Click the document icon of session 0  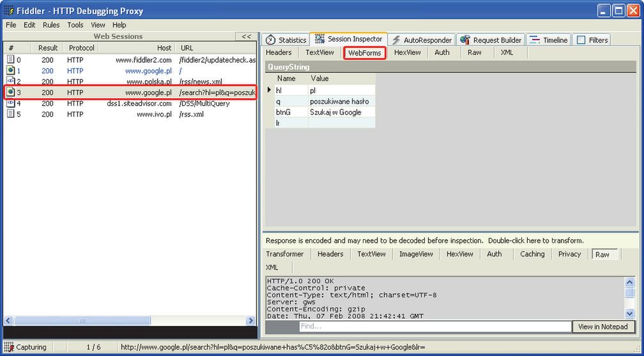click(11, 59)
